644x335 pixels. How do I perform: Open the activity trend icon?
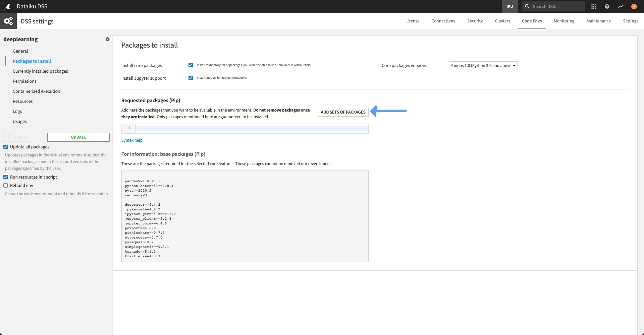coord(621,6)
